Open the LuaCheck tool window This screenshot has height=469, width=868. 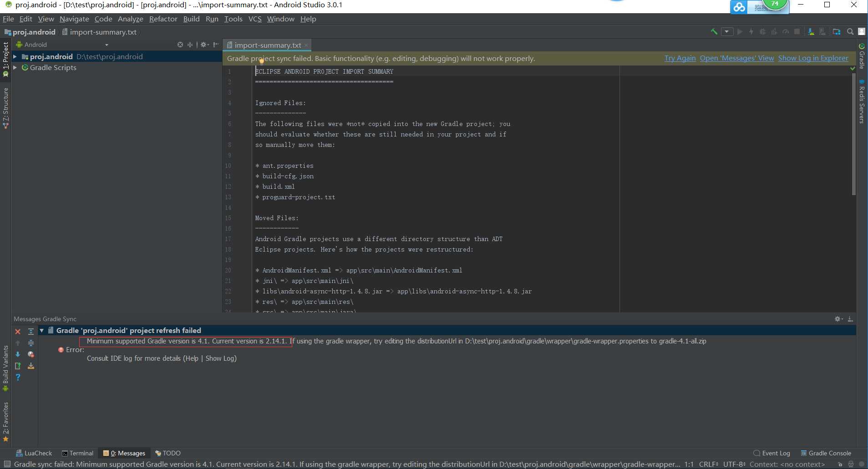click(34, 453)
